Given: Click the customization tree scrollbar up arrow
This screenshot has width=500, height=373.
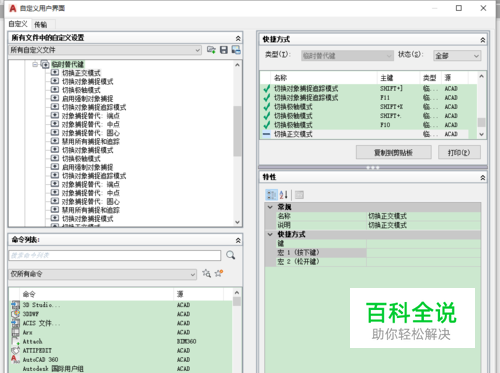Looking at the screenshot, I should pos(237,65).
